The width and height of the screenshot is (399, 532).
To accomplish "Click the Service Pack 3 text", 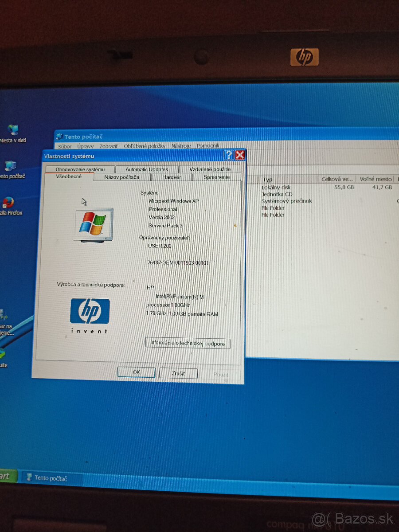I will 165,226.
